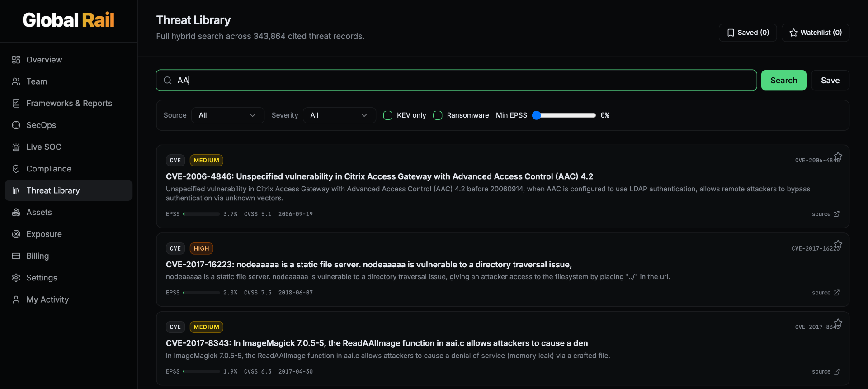Screen dimensions: 868x389
Task: Click MEDIUM severity badge on CVE-2017-8343
Action: (x=206, y=327)
